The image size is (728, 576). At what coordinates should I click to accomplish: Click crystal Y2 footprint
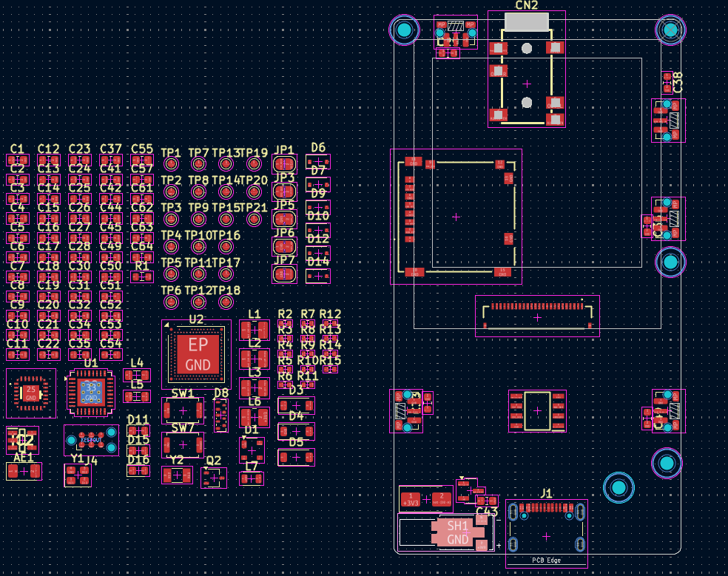pyautogui.click(x=176, y=475)
